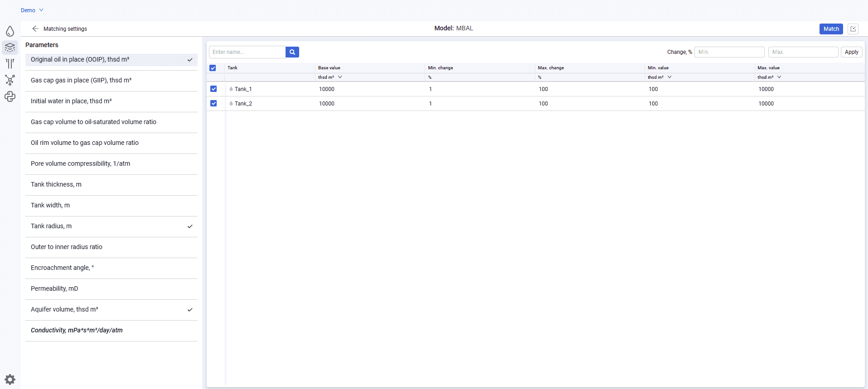The height and width of the screenshot is (389, 868).
Task: Open the layers stack sidebar icon
Action: [10, 47]
